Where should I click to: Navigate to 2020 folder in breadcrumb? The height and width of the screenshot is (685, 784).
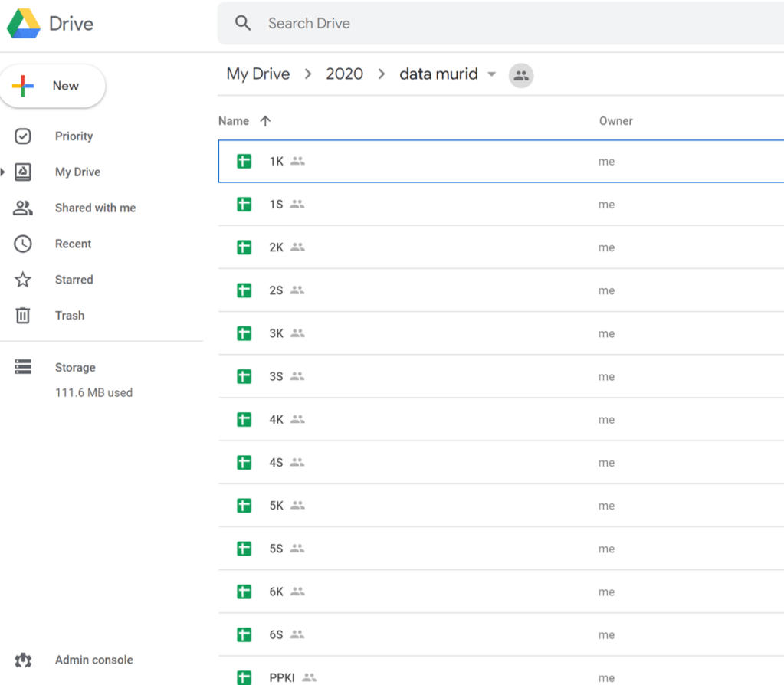click(344, 74)
